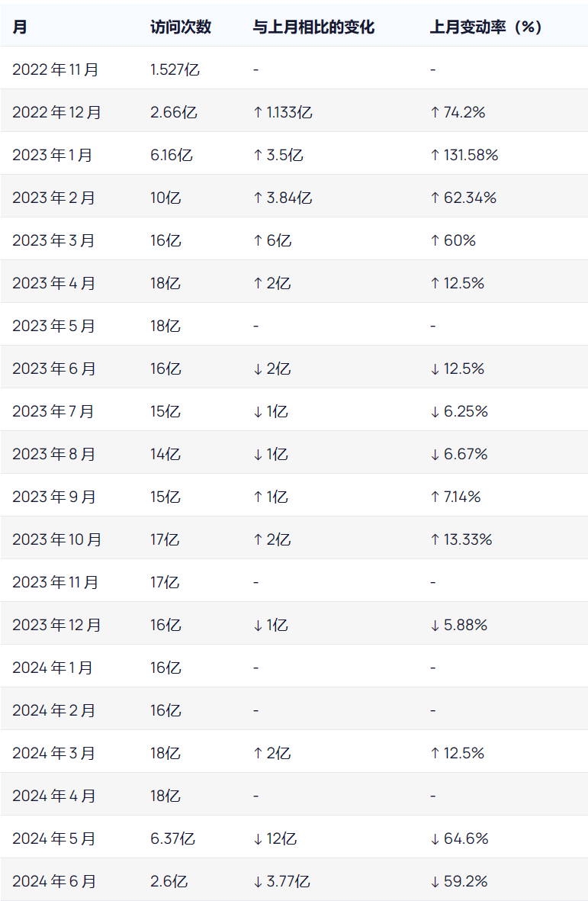Click the ↓6.67% change rate cell
Screen dimensions: 588x901
coord(458,454)
